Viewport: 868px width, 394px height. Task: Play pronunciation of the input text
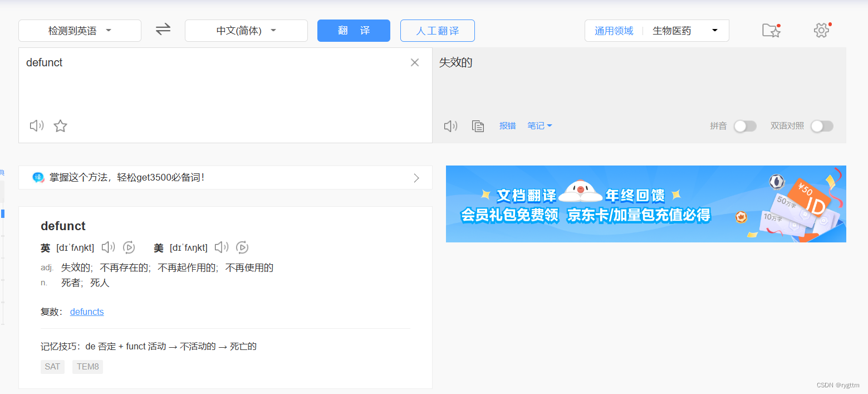[36, 125]
